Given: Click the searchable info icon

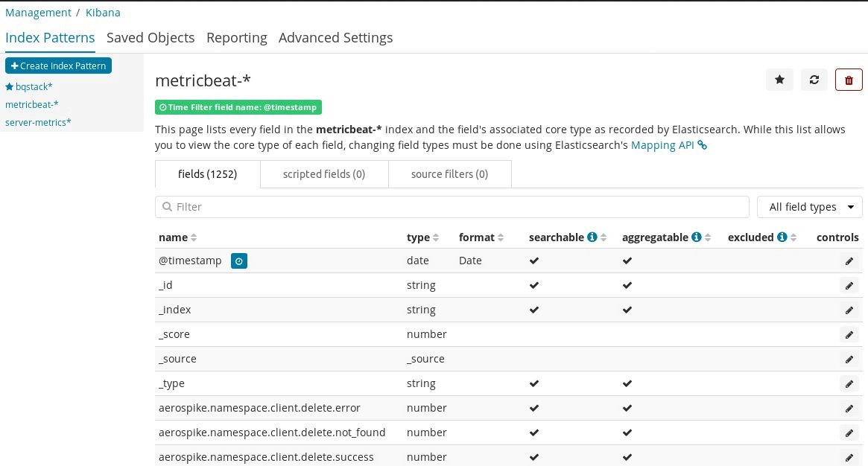Looking at the screenshot, I should click(592, 237).
